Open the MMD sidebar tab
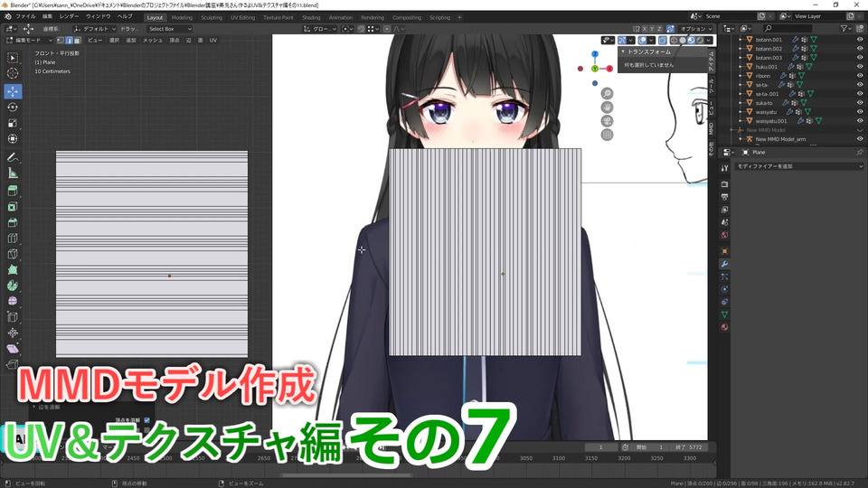Image resolution: width=868 pixels, height=488 pixels. tap(712, 128)
